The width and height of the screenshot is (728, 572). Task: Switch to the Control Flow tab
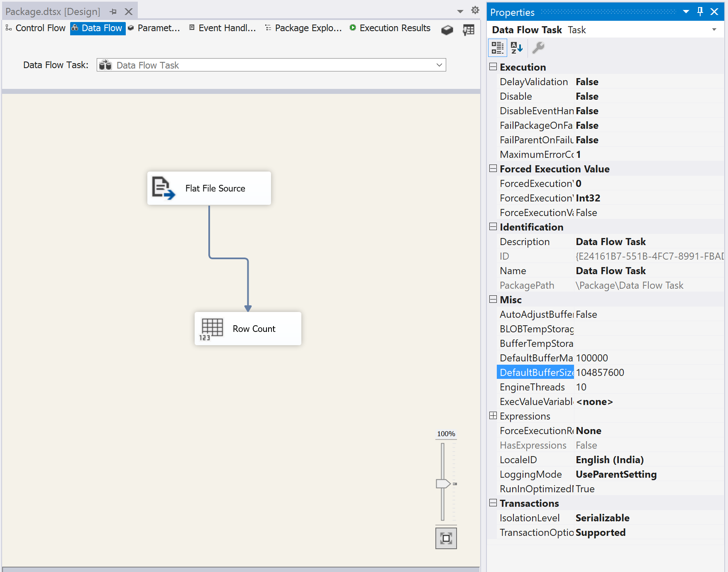tap(36, 28)
